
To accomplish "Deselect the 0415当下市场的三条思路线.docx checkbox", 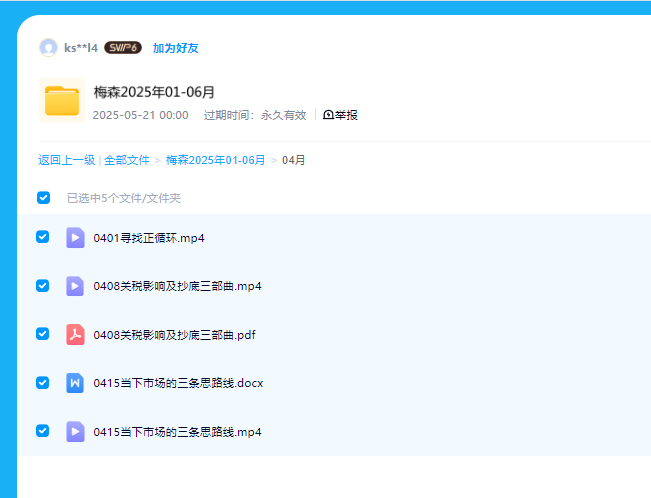I will click(43, 382).
